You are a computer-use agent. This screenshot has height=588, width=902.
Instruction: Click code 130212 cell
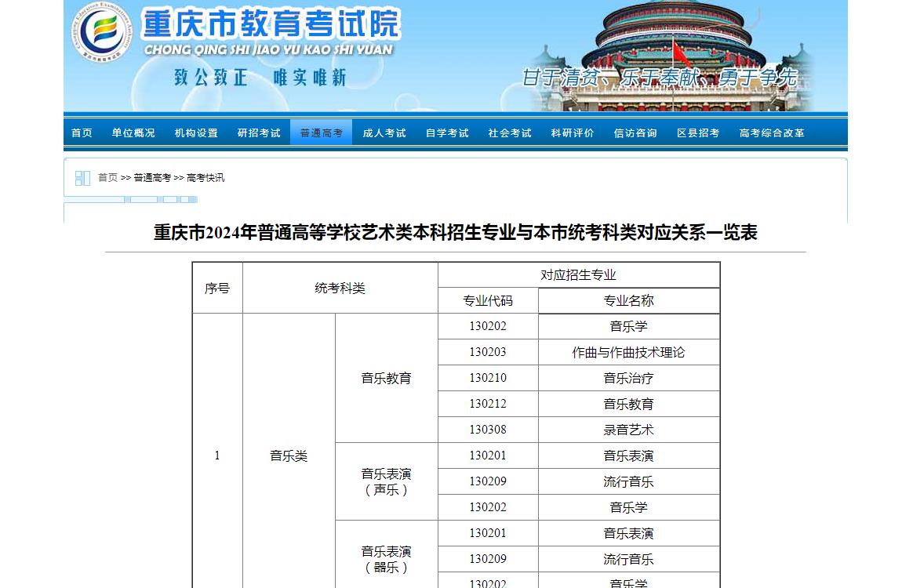click(488, 404)
